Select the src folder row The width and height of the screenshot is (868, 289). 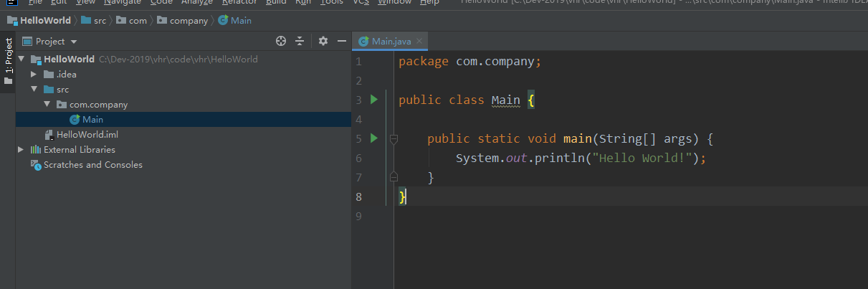(183, 90)
